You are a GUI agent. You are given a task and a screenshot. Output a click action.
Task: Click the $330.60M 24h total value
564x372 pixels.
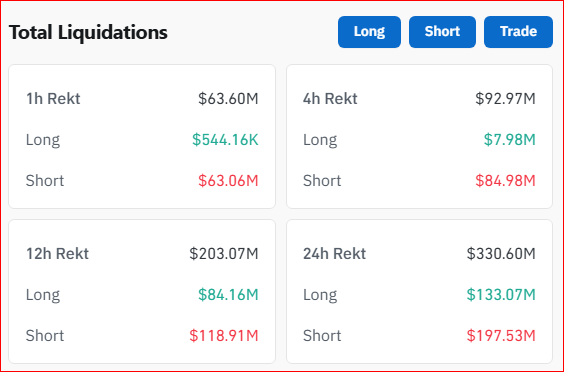(501, 254)
